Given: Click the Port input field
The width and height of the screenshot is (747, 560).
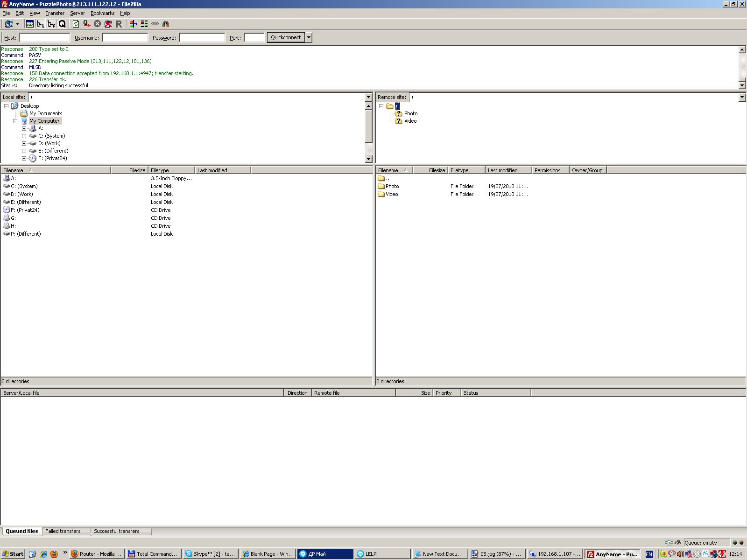Looking at the screenshot, I should pos(254,38).
